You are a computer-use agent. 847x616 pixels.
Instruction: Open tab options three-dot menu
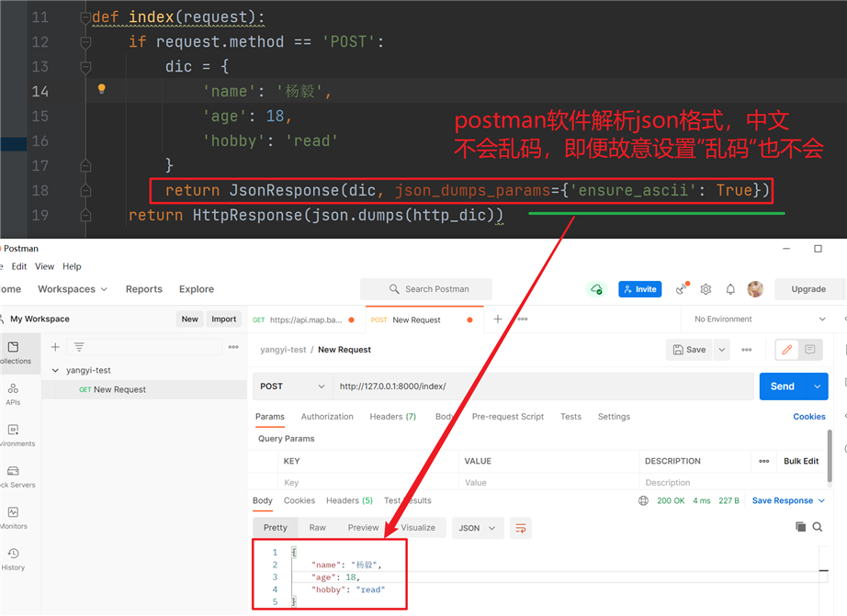[523, 319]
